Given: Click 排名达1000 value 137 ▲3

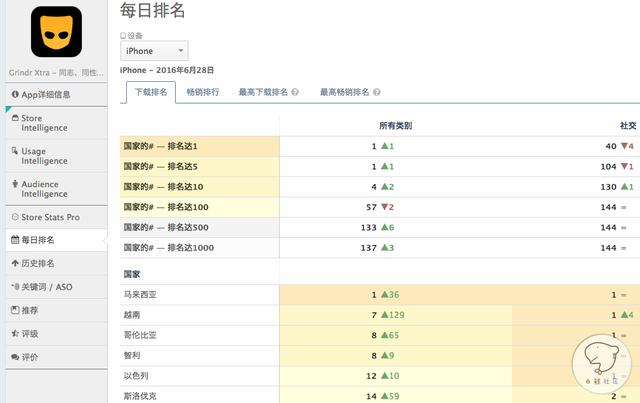Looking at the screenshot, I should pyautogui.click(x=378, y=247).
